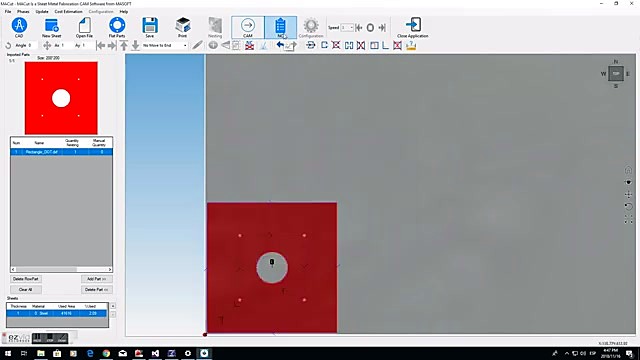640x360 pixels.
Task: Click Close Application icon
Action: tap(413, 27)
